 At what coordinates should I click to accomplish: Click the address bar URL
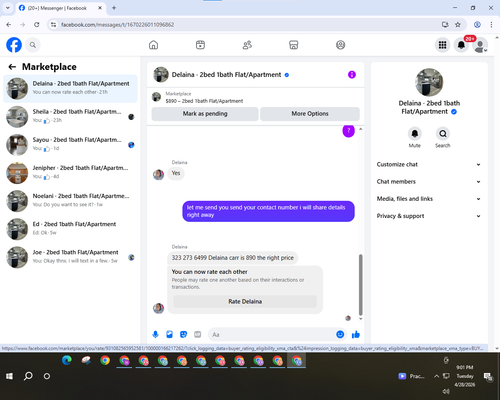118,25
